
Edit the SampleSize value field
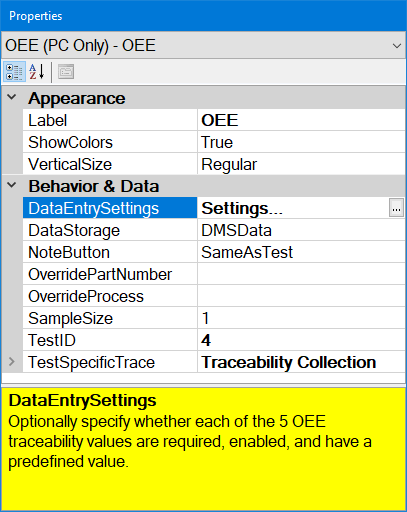pyautogui.click(x=301, y=318)
